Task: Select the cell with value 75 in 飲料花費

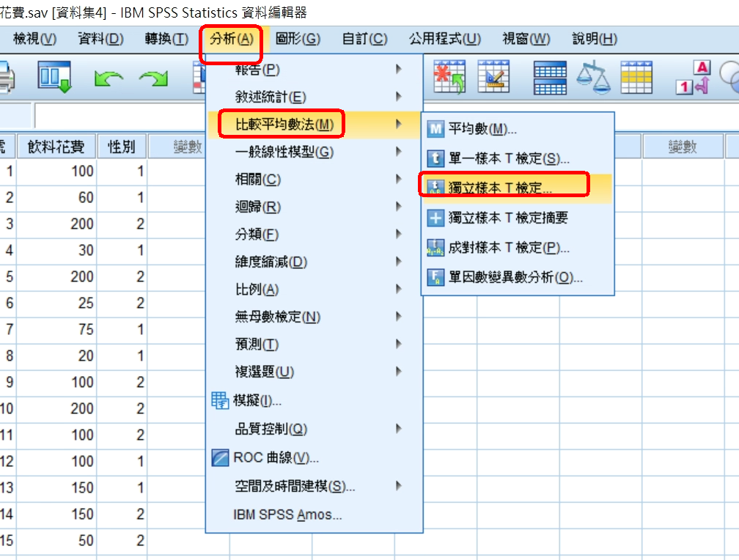Action: coord(56,330)
